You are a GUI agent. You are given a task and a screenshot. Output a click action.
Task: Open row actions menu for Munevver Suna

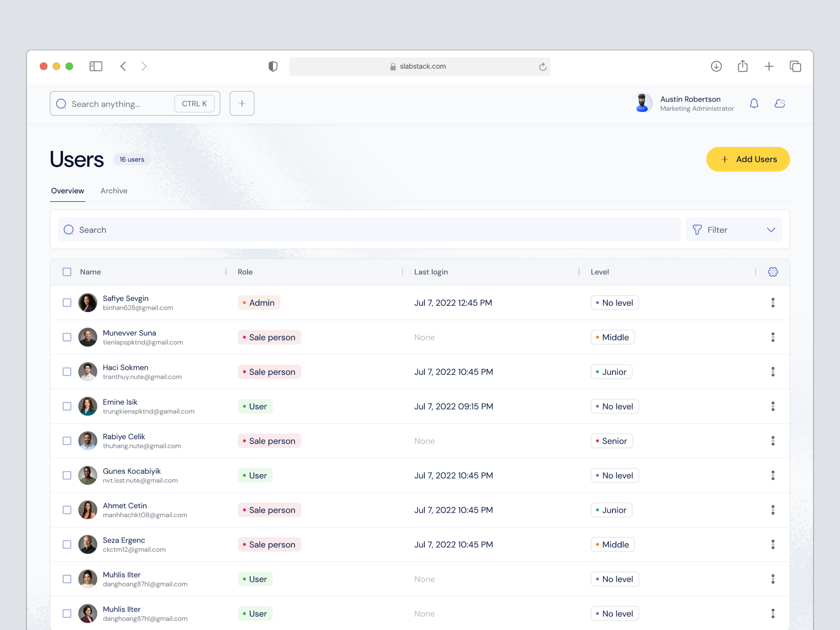773,337
